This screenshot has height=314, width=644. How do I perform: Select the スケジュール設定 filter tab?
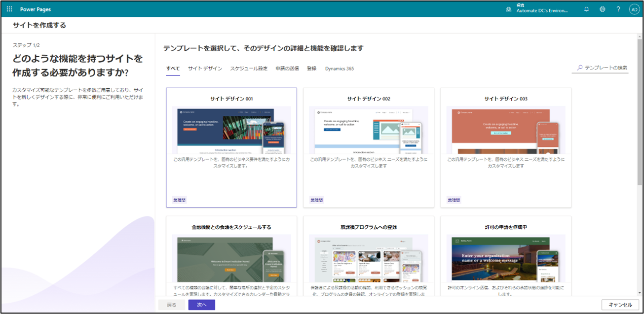pos(249,69)
